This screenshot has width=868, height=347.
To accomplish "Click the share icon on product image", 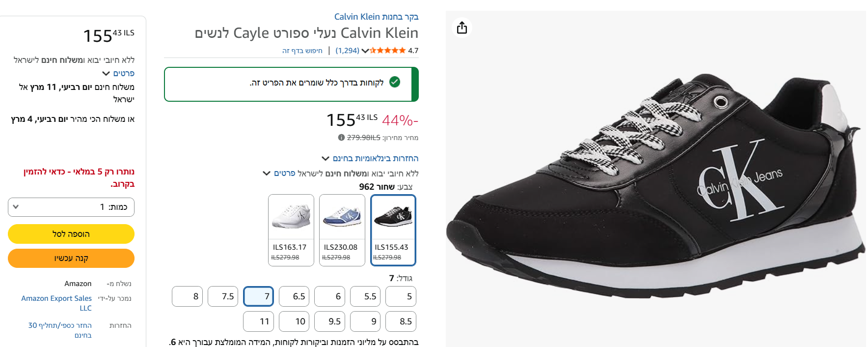I will click(x=461, y=28).
